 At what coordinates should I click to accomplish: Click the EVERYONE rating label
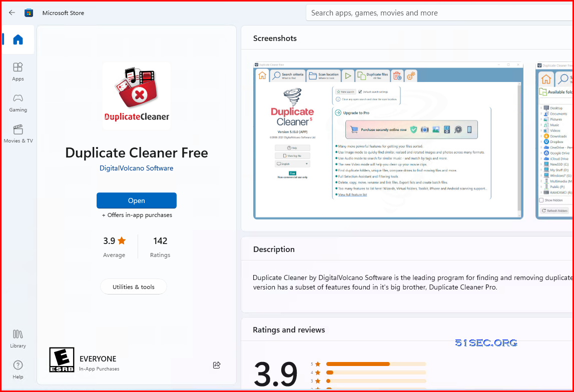tap(98, 358)
